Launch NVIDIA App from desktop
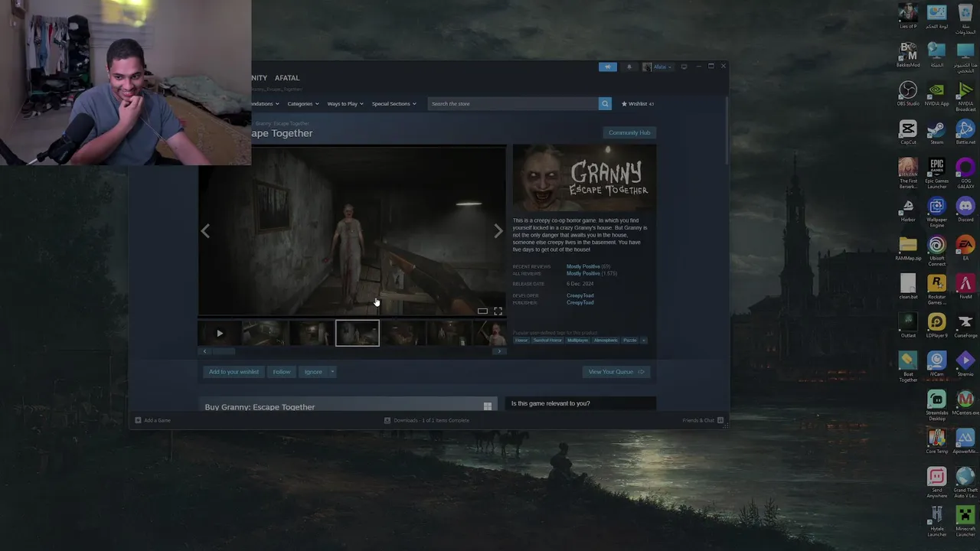 pos(936,94)
